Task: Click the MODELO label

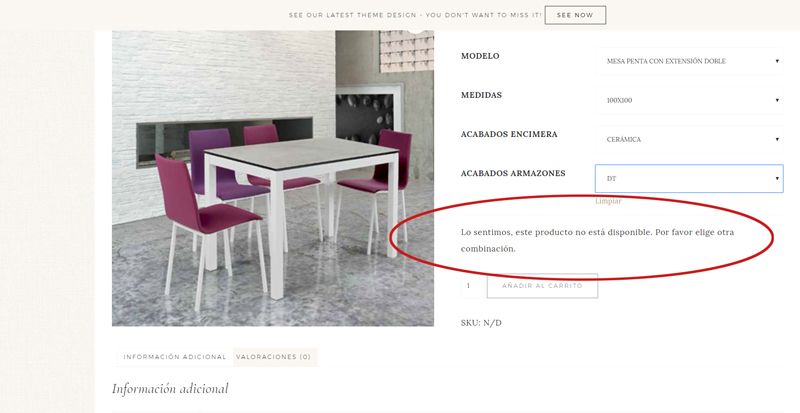Action: point(480,56)
